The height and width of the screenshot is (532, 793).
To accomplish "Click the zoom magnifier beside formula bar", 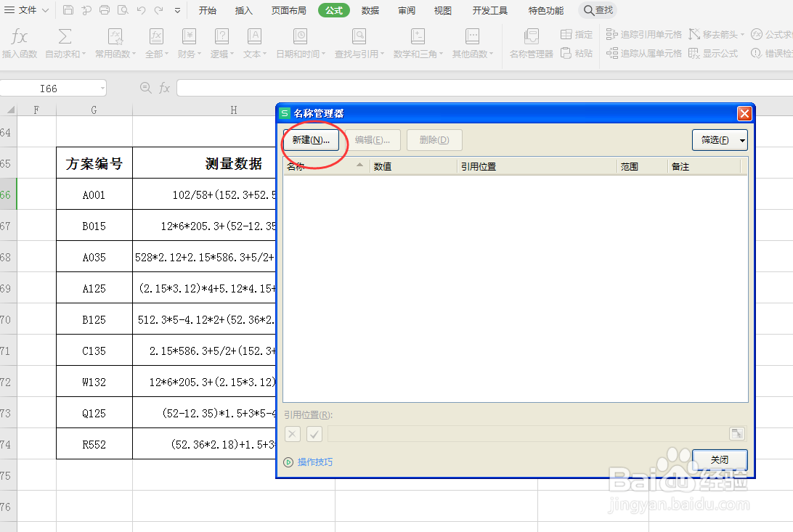I will pyautogui.click(x=146, y=88).
